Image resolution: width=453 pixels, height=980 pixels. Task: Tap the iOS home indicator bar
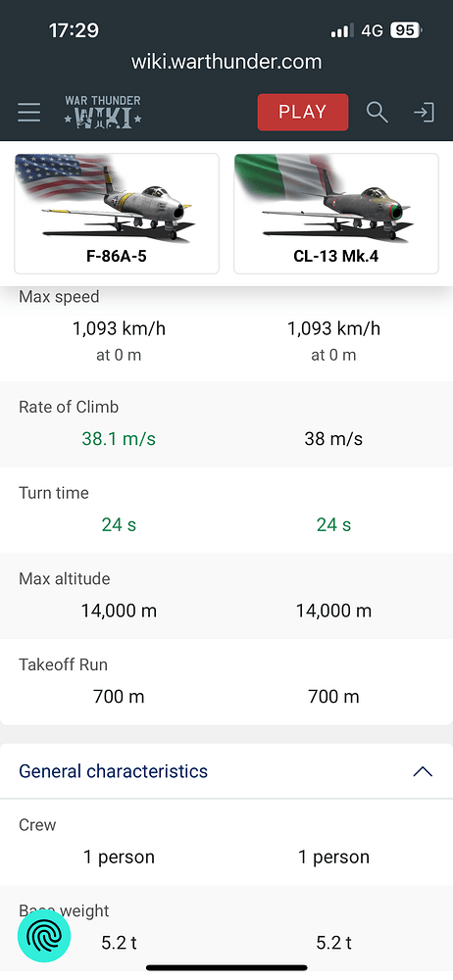(226, 968)
